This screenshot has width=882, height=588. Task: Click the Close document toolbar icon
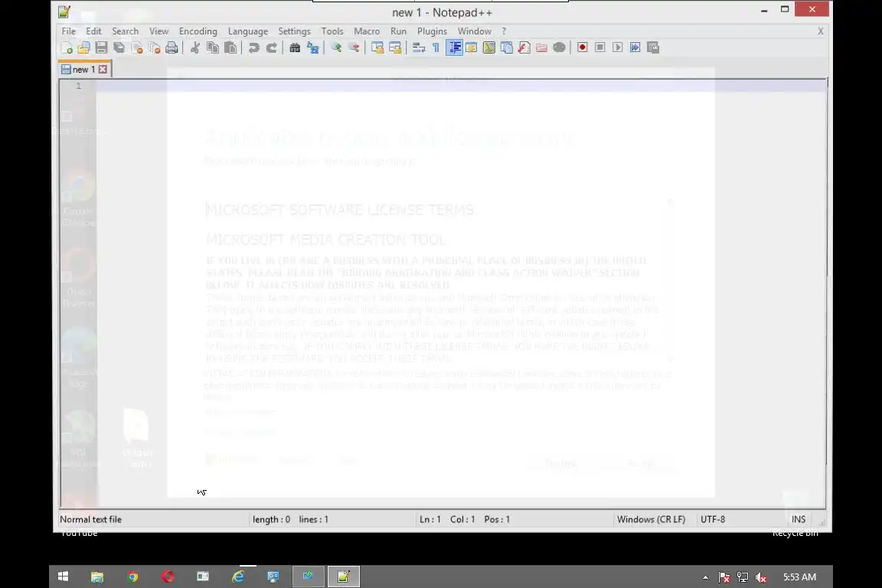[x=137, y=47]
